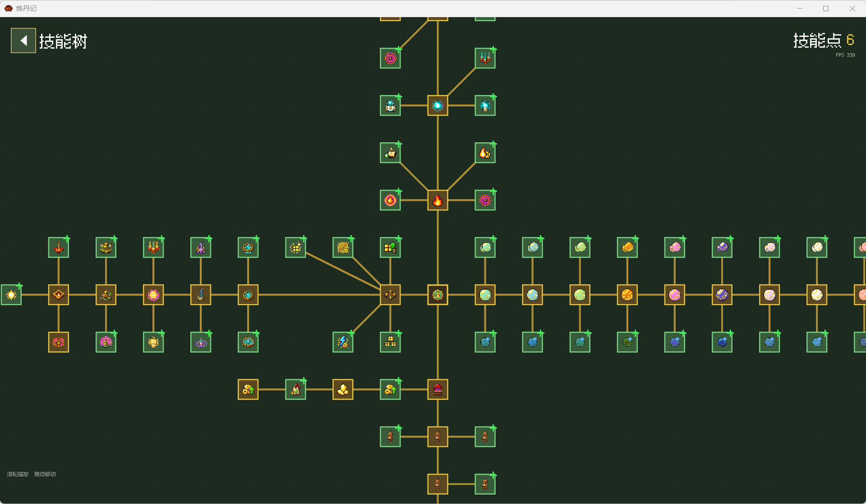Unlock the bag with green pill node
Screen dimensions: 866x504
(390, 153)
